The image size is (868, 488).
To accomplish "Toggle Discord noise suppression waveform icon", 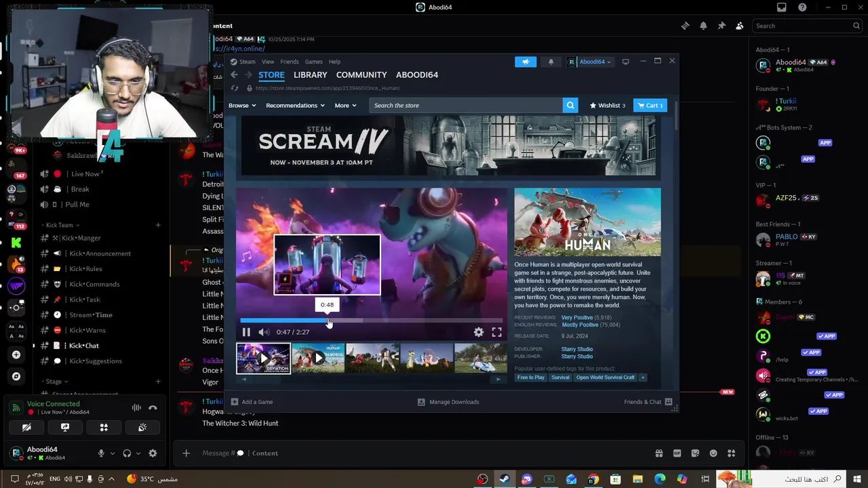I will [136, 408].
